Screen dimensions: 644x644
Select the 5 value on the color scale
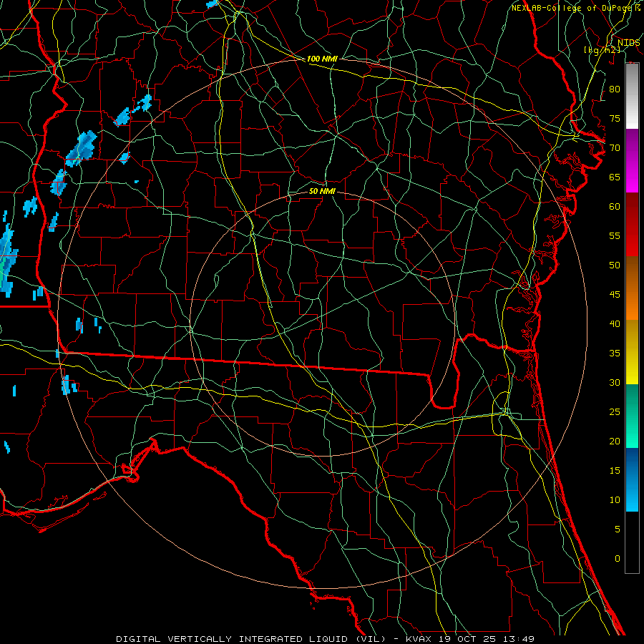pos(618,529)
